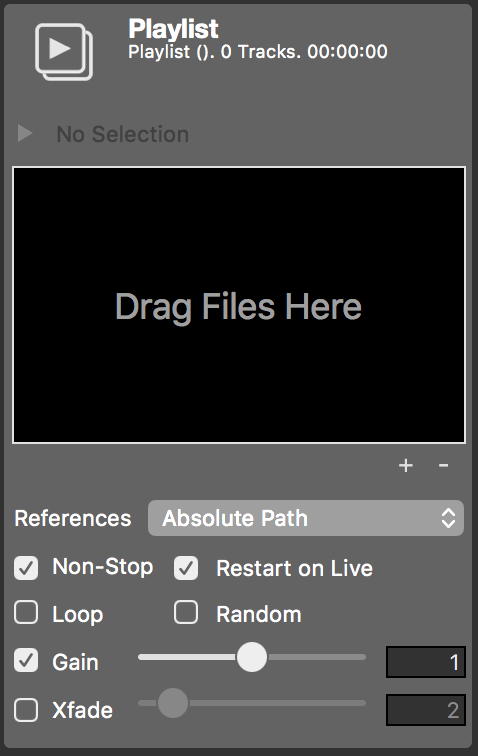
Task: Click the play triangle beside No Selection
Action: (25, 133)
